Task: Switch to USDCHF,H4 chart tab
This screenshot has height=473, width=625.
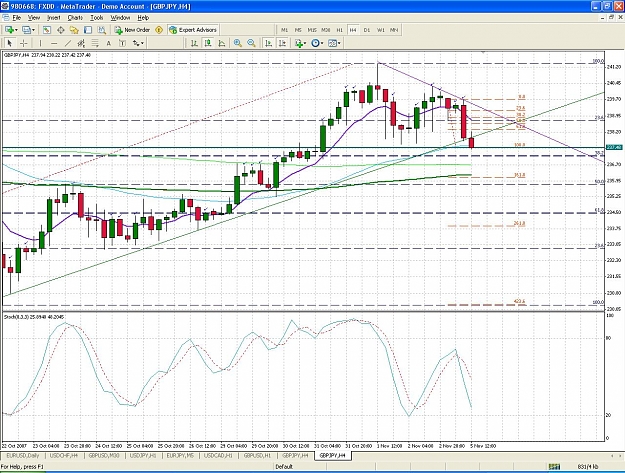Action: click(x=64, y=455)
